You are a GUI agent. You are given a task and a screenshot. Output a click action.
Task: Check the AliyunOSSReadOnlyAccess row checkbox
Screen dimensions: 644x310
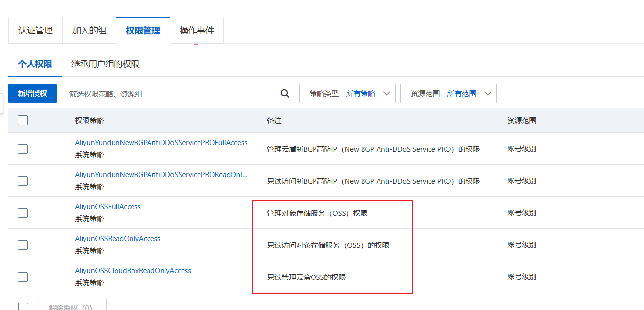point(23,245)
